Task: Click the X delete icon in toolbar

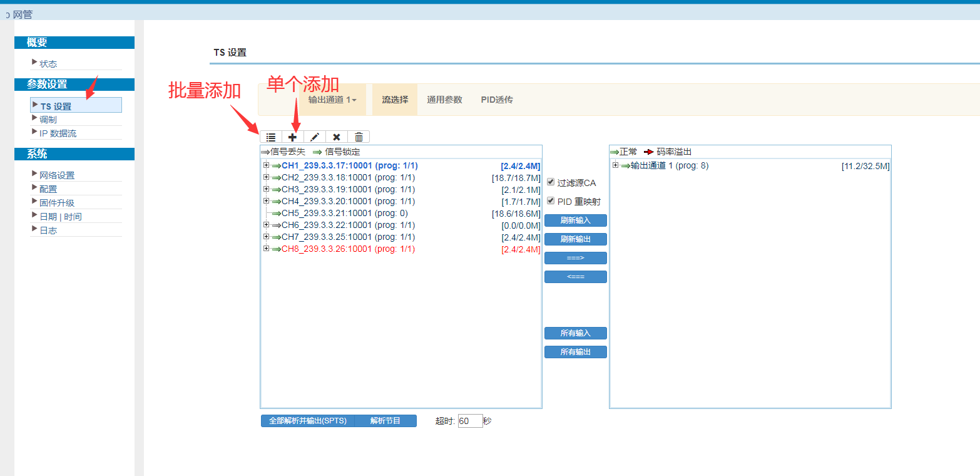Action: coord(337,137)
